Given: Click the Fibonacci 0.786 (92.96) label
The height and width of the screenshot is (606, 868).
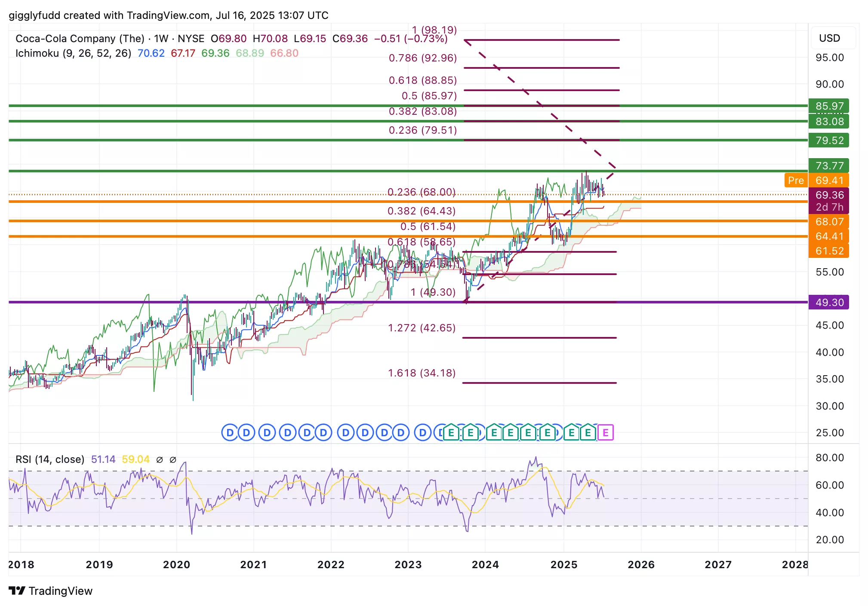Looking at the screenshot, I should (x=423, y=58).
